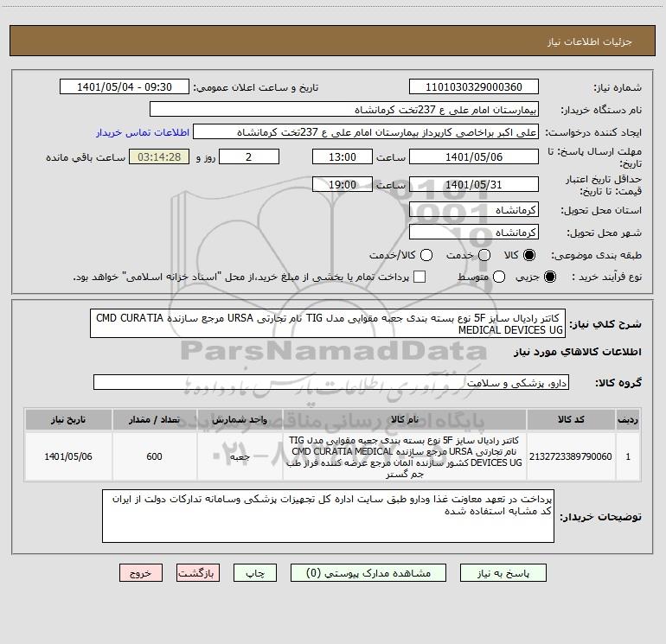Screen dimensions: 666x644
Task: Click the توضیحات خریدار text area
Action: [x=328, y=516]
